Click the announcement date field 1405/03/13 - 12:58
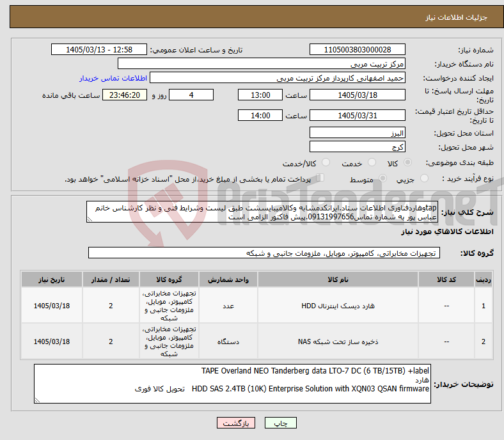This screenshot has width=504, height=440. pos(99,50)
